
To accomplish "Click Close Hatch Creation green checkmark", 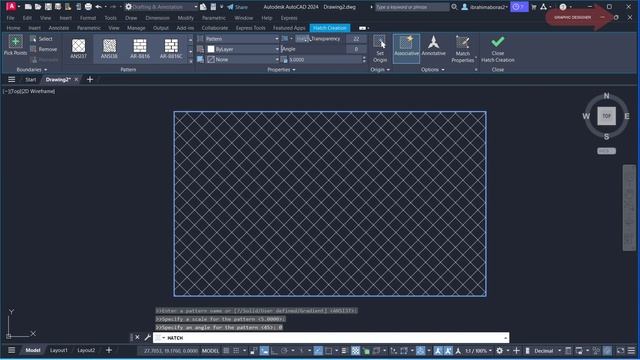I will [498, 42].
